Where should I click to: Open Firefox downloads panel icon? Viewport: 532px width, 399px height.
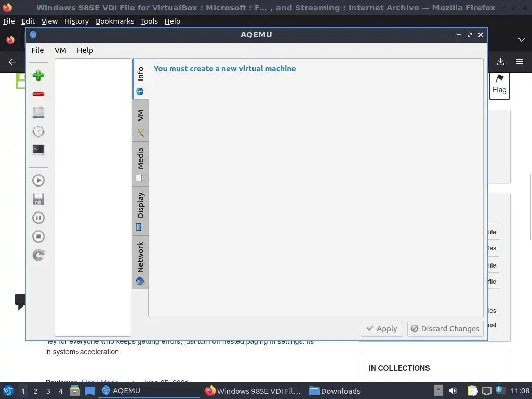(x=500, y=62)
